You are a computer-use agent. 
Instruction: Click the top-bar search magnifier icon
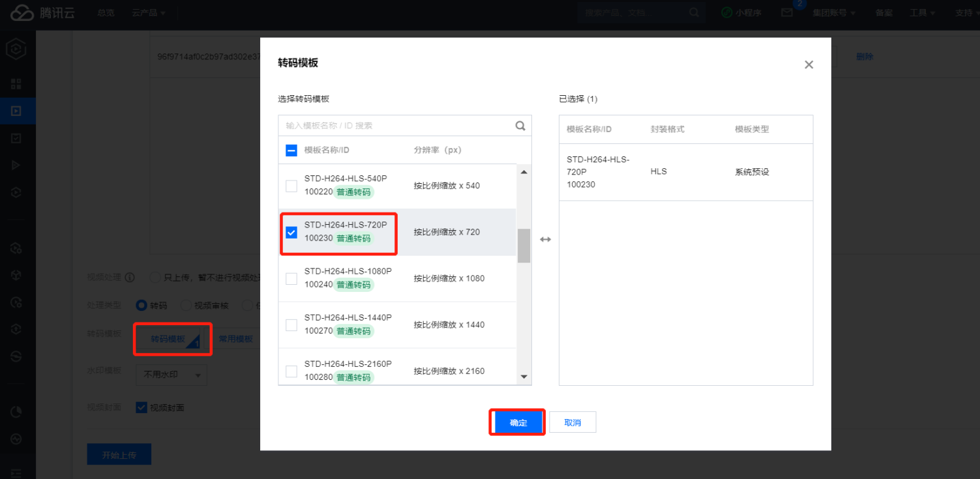[694, 12]
